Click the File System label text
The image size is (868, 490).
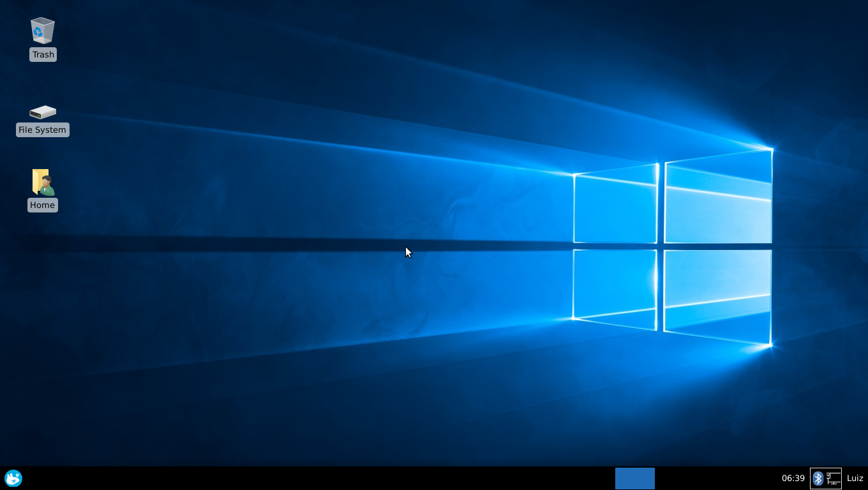(x=42, y=130)
